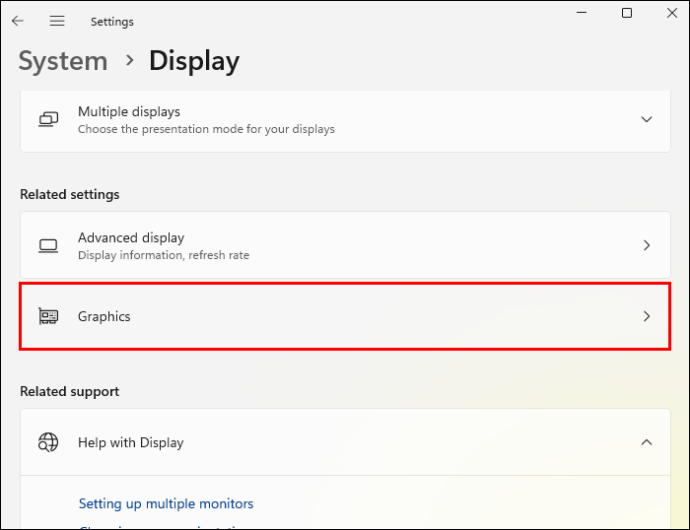Screen dimensions: 690x530
Task: Collapse the Help with Display section
Action: tap(646, 442)
